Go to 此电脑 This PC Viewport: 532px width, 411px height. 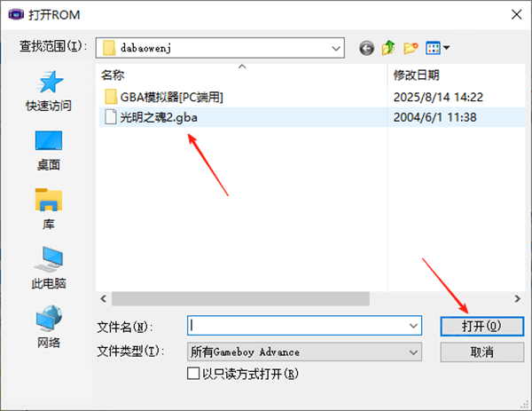click(x=49, y=268)
